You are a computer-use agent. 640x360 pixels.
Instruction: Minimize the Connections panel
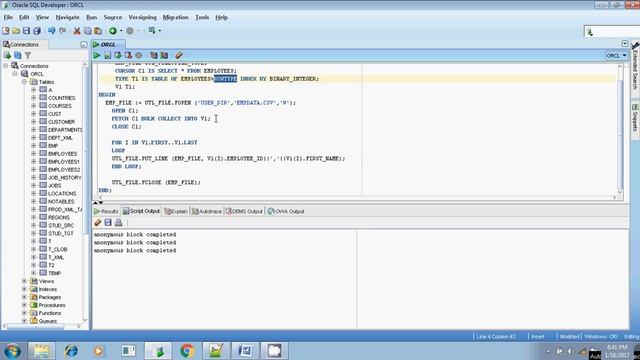(84, 44)
